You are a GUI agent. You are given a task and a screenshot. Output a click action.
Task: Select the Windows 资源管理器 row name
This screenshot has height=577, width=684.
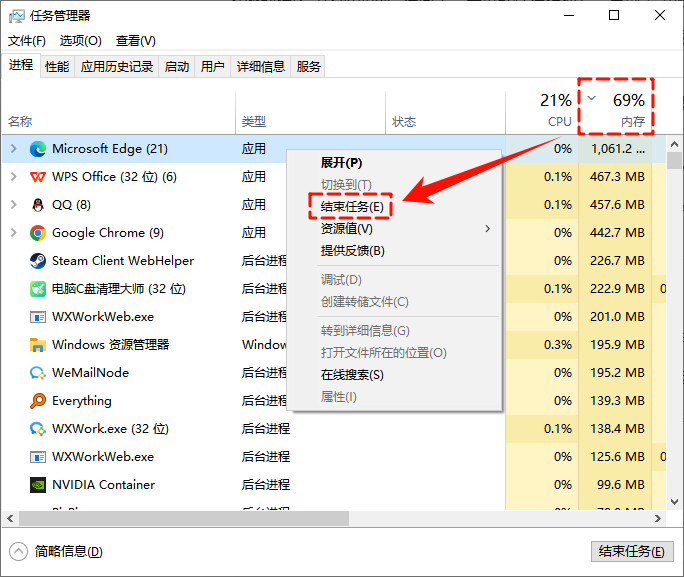click(x=110, y=345)
